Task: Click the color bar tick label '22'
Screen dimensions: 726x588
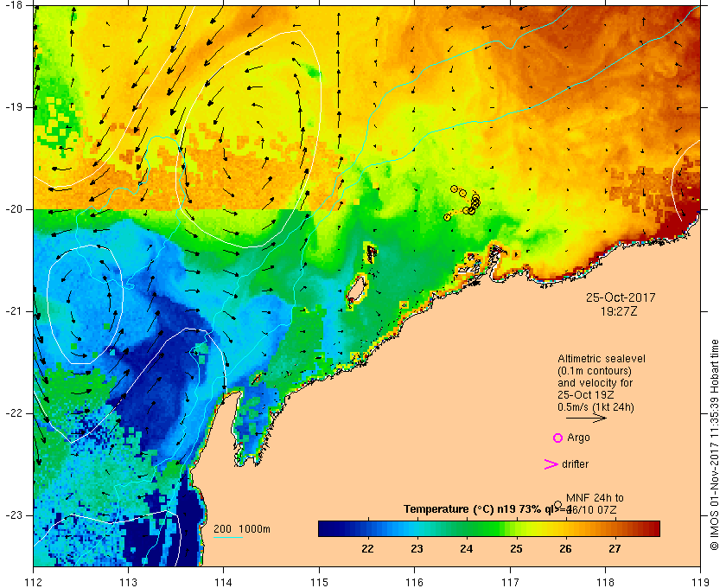Action: point(367,548)
